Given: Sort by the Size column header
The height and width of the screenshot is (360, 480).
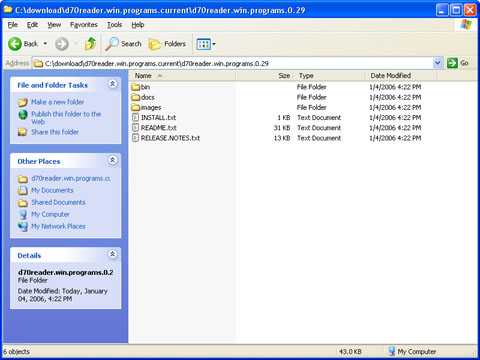Looking at the screenshot, I should click(x=264, y=76).
